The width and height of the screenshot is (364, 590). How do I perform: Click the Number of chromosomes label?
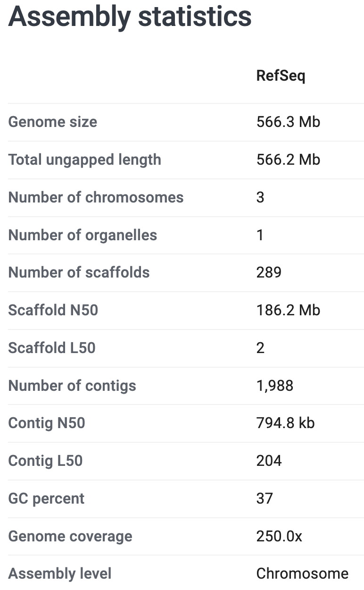click(x=96, y=197)
